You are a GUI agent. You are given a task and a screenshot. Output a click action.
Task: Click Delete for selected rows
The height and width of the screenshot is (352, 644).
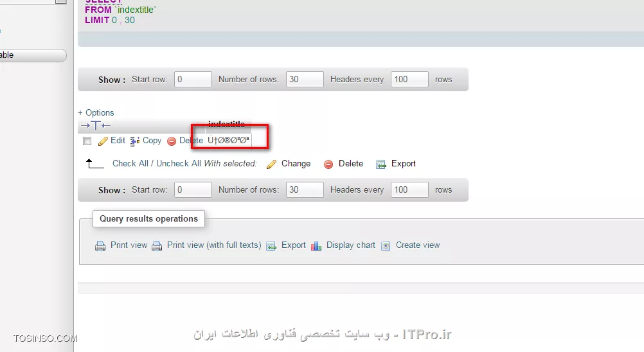point(351,163)
